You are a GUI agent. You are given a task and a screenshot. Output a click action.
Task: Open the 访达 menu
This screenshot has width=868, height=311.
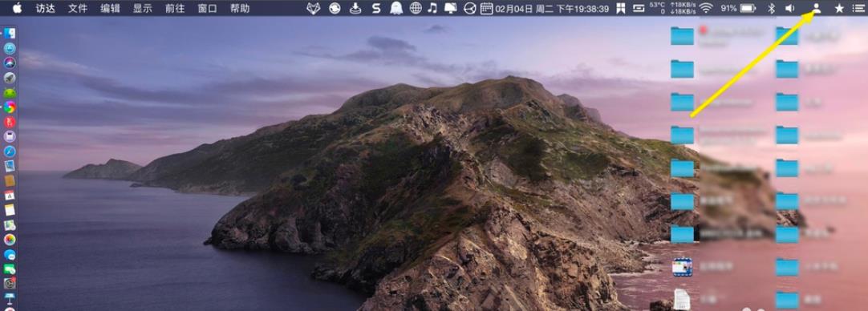[46, 8]
